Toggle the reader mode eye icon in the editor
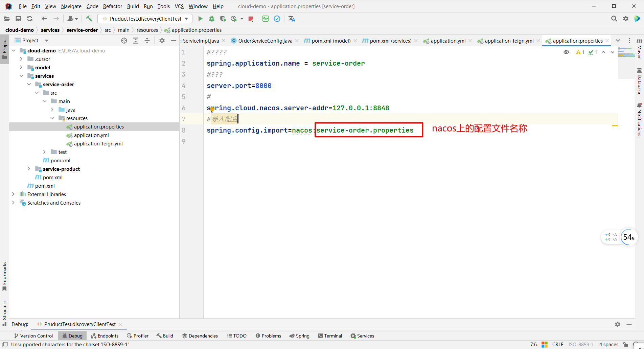Image resolution: width=644 pixels, height=349 pixels. (x=566, y=52)
